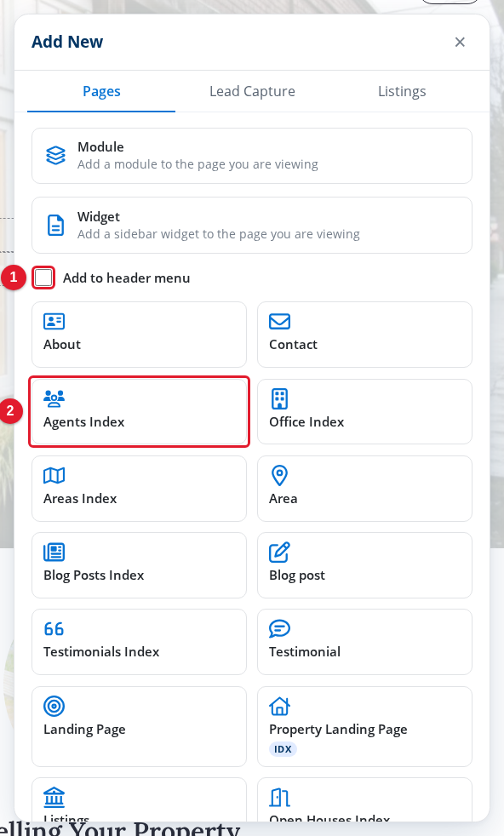The height and width of the screenshot is (836, 504).
Task: Switch to the Pages tab
Action: tap(101, 92)
